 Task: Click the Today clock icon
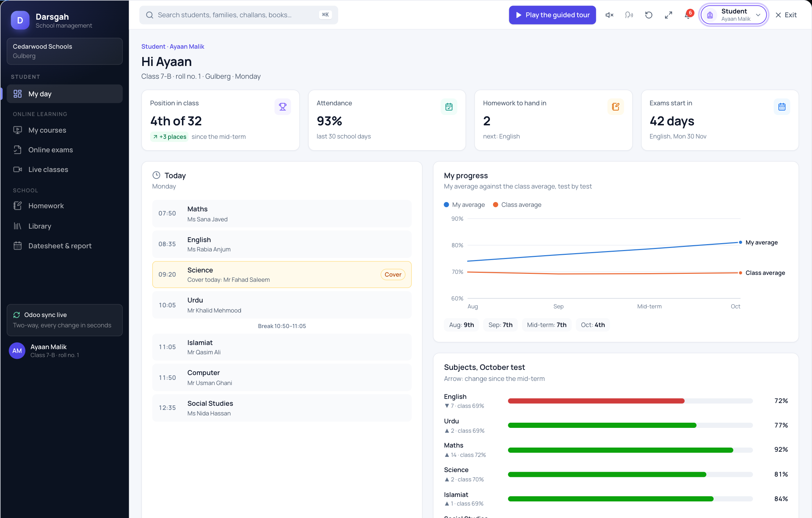click(x=156, y=175)
